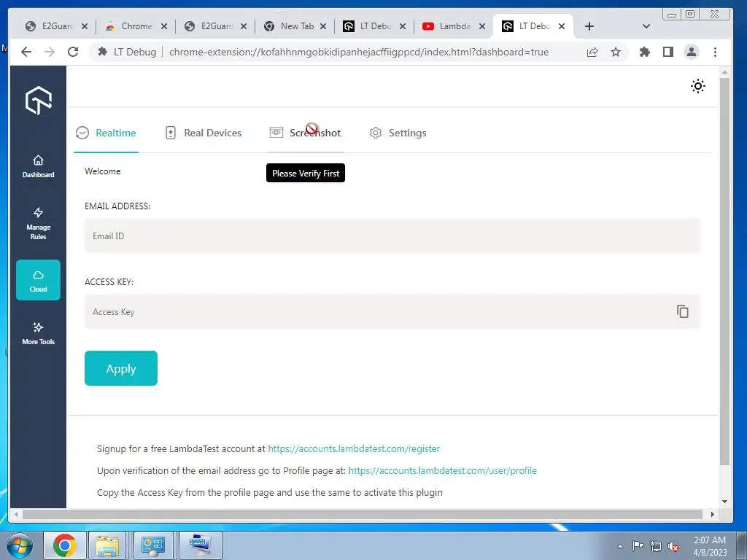Click the network tray icon
The image size is (747, 560).
coord(656,546)
